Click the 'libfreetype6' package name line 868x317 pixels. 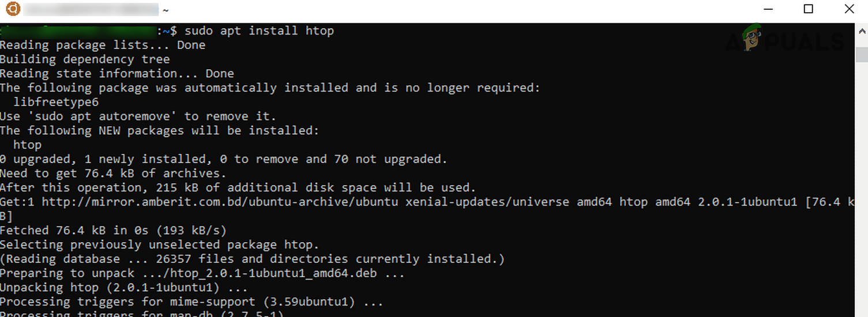tap(56, 102)
